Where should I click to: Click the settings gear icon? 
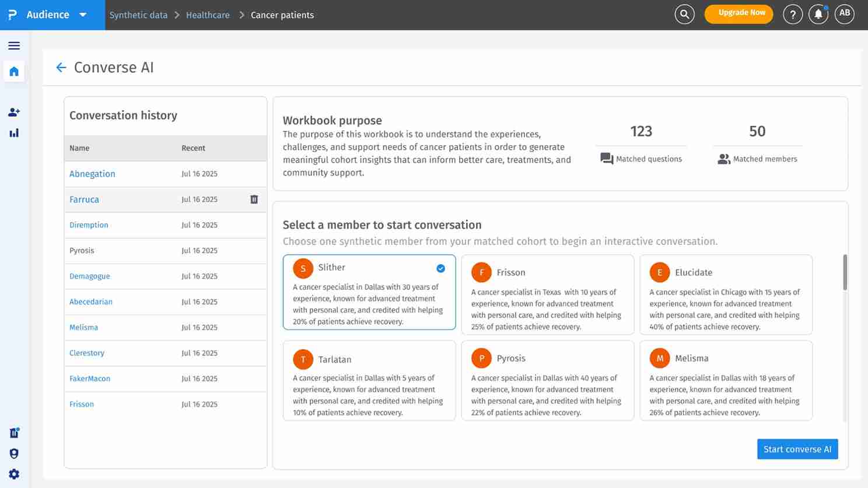coord(14,474)
